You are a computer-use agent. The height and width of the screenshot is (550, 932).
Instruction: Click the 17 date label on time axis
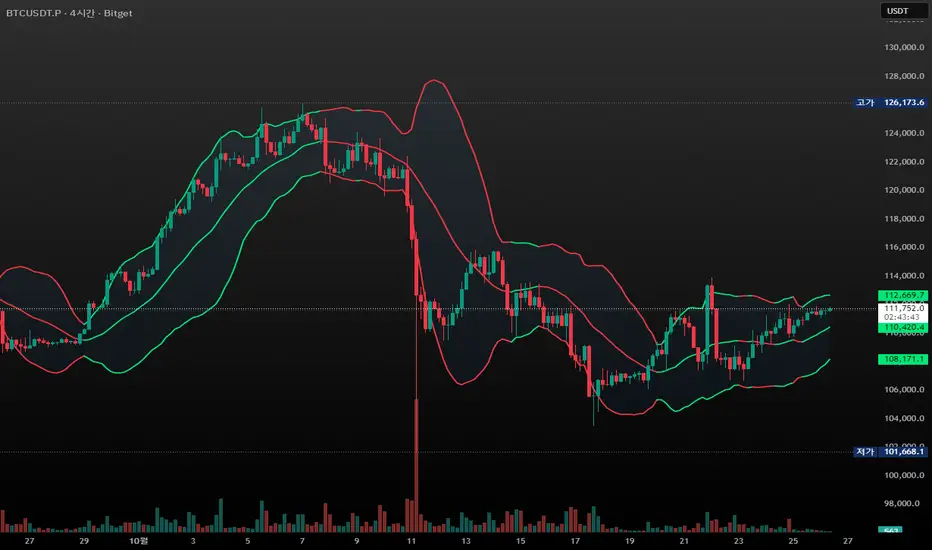[x=575, y=541]
